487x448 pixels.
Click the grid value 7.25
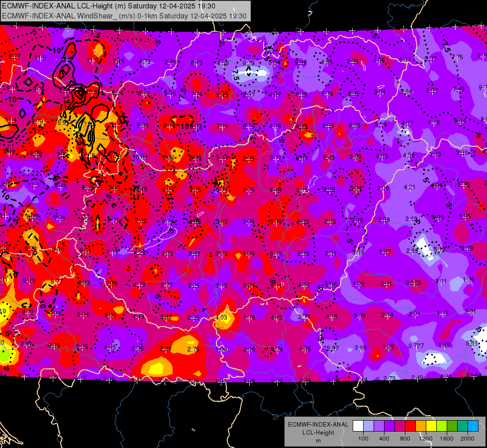(x=195, y=190)
